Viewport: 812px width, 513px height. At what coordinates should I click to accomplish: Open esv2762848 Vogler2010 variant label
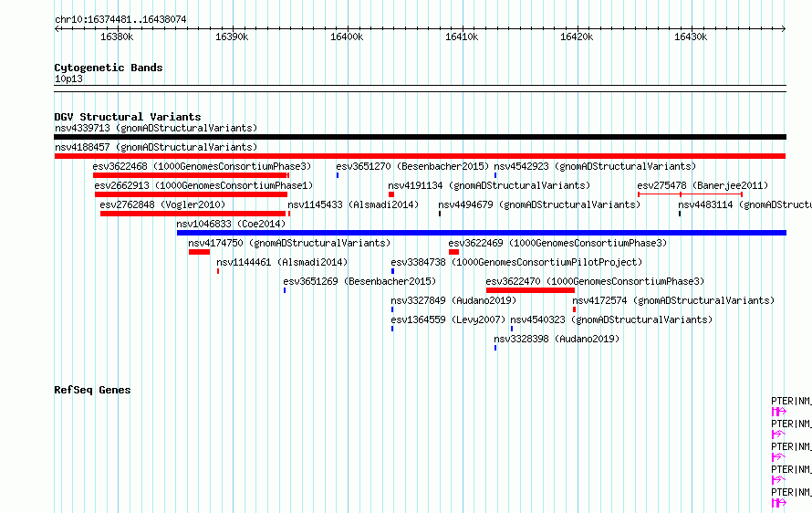coord(162,204)
